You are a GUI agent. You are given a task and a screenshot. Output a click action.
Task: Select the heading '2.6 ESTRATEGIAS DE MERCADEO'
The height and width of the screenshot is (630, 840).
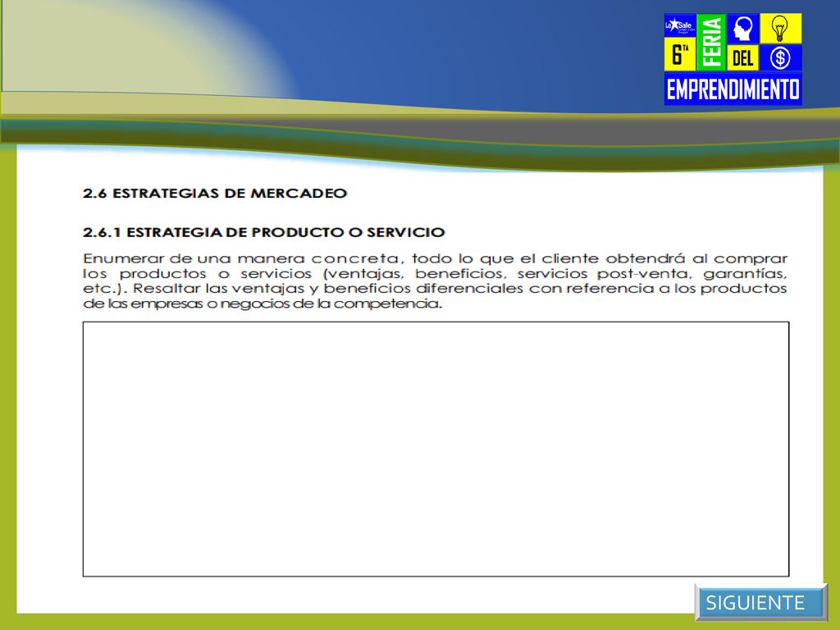coord(215,193)
